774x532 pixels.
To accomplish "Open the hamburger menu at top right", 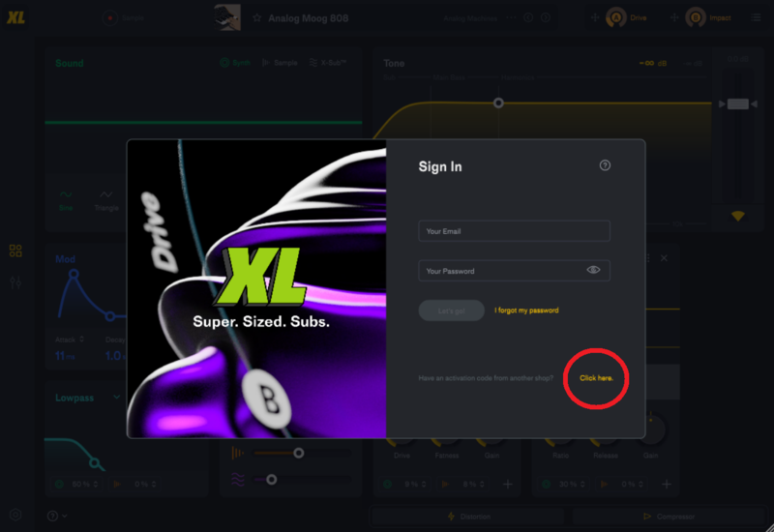I will pos(756,17).
